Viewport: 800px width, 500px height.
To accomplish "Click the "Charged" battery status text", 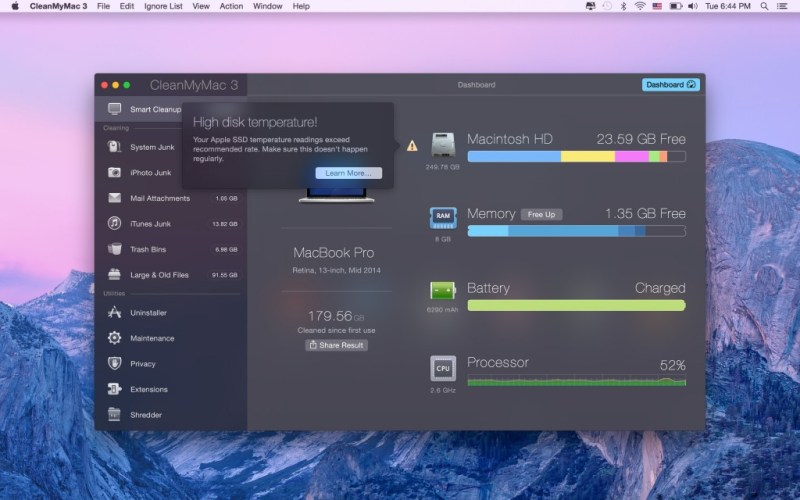I will [x=660, y=288].
